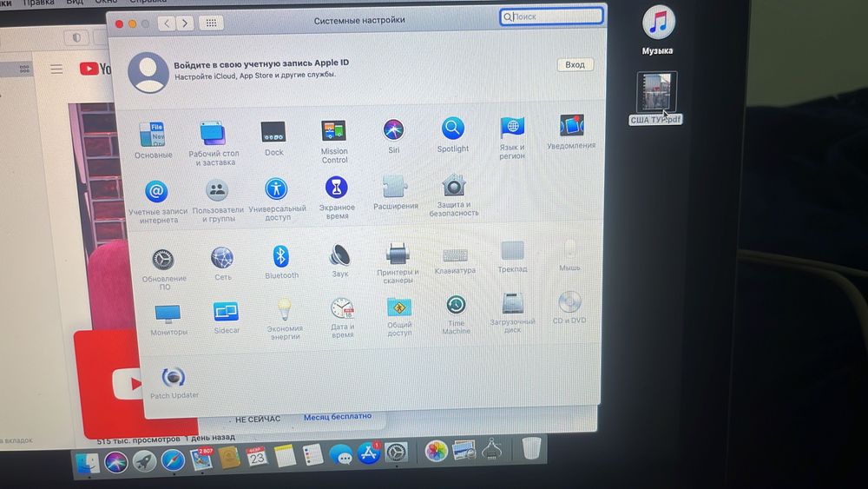Click the Вход sign-in button
The width and height of the screenshot is (868, 489).
575,65
